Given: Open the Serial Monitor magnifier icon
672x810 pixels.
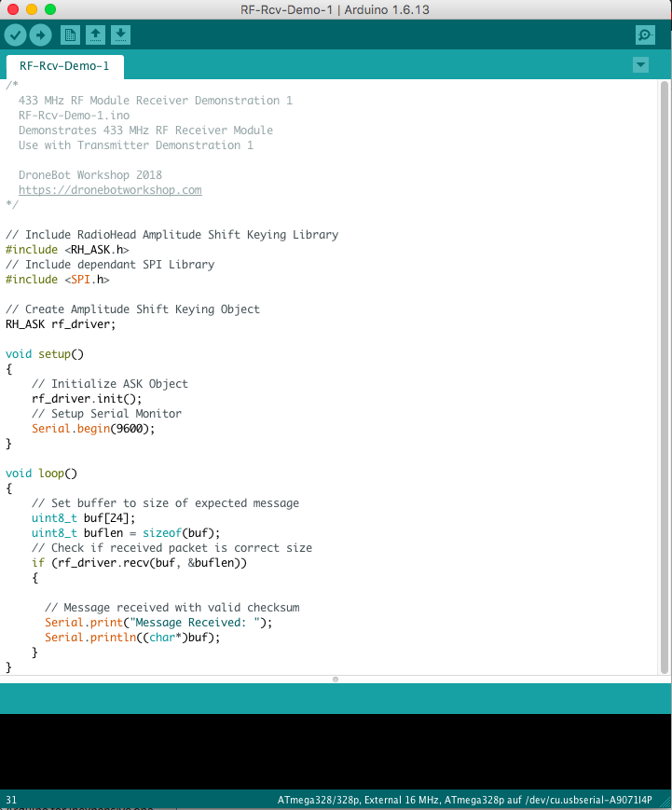Looking at the screenshot, I should [645, 35].
